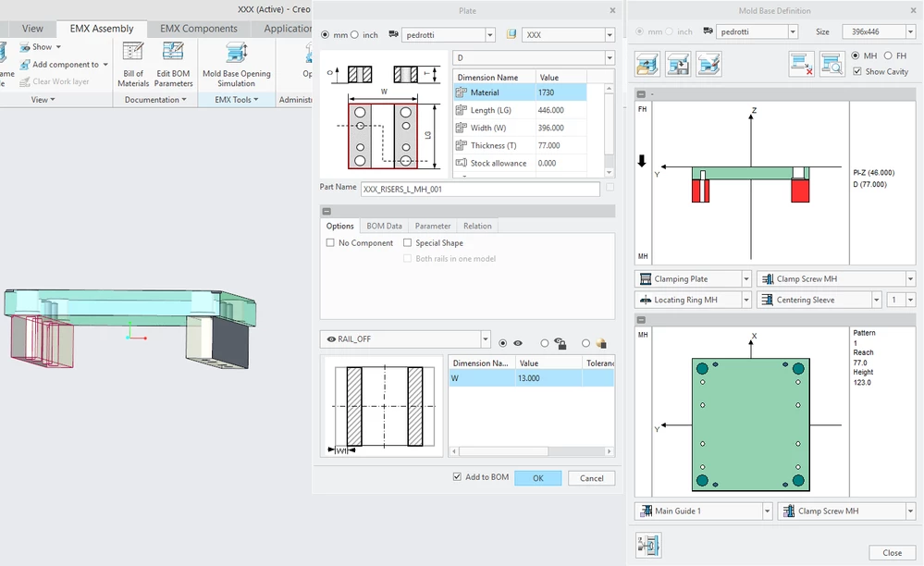The width and height of the screenshot is (924, 566).
Task: Collapse the Options section in Plate dialog
Action: click(327, 211)
